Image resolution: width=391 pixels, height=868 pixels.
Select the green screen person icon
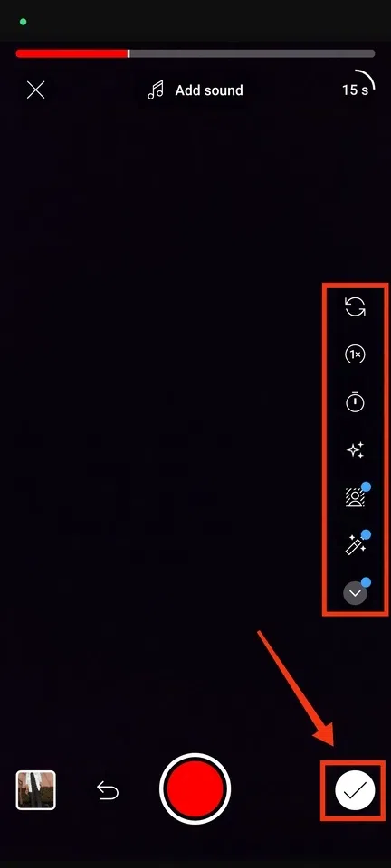(355, 497)
